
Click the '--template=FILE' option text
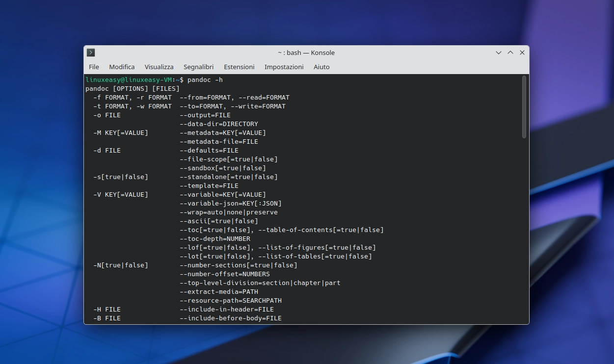click(209, 185)
